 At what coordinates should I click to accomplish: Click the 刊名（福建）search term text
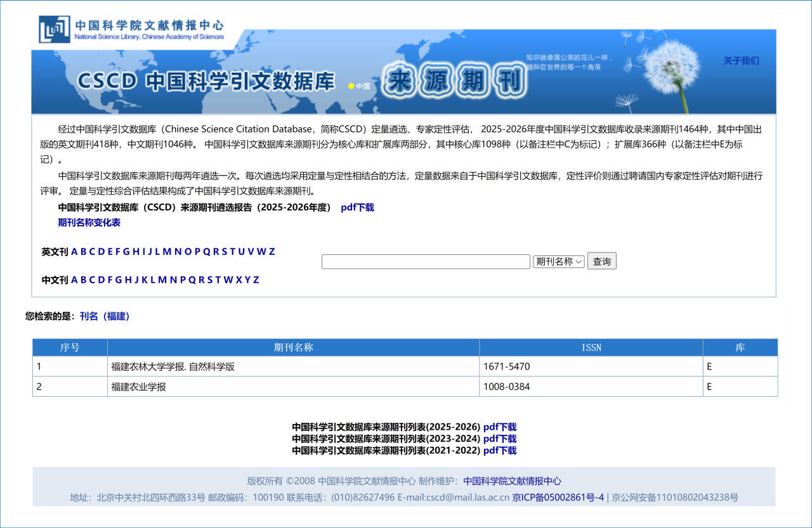click(105, 316)
